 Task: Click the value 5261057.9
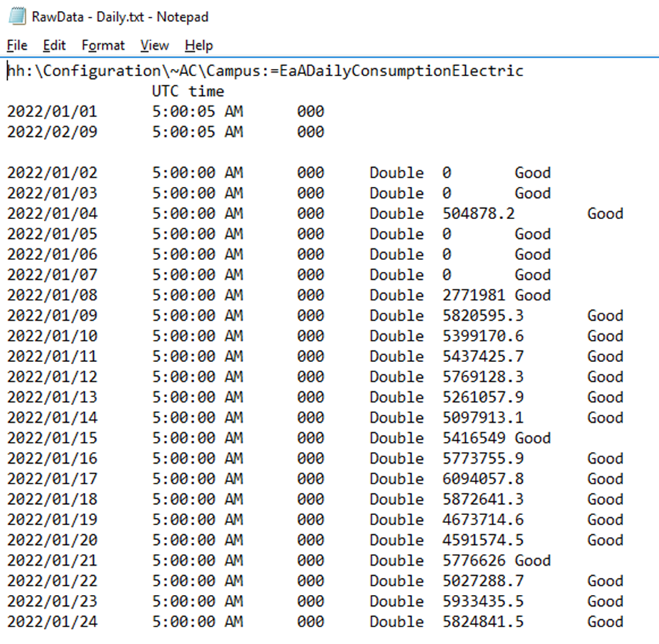click(483, 397)
